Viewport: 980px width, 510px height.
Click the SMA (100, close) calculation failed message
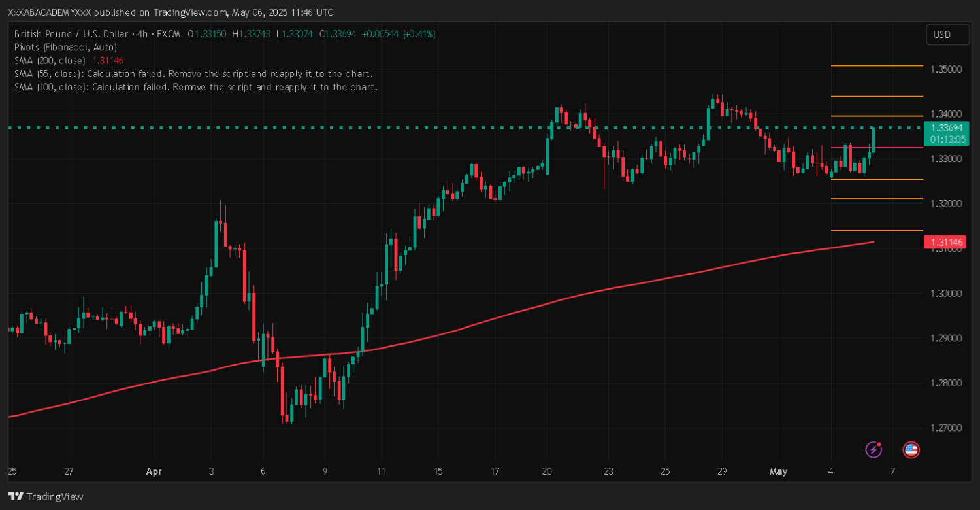coord(196,86)
